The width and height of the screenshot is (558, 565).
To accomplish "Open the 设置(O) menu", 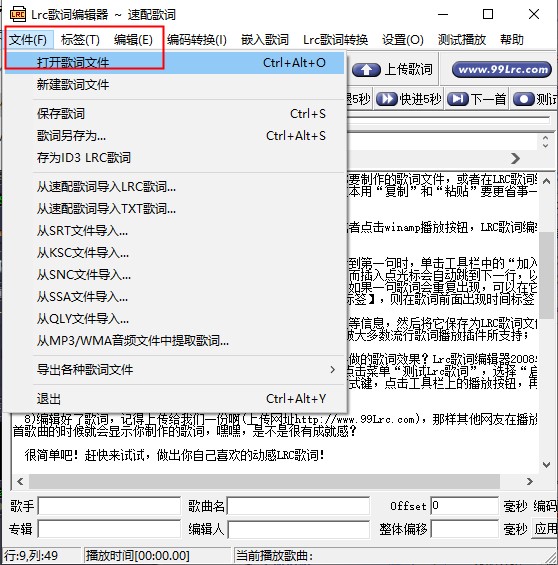I will pos(403,40).
